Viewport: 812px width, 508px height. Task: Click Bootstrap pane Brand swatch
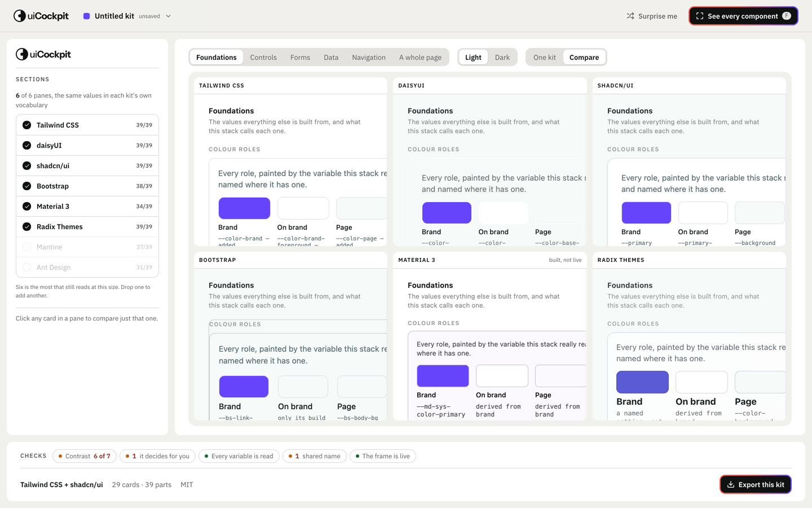(x=244, y=387)
